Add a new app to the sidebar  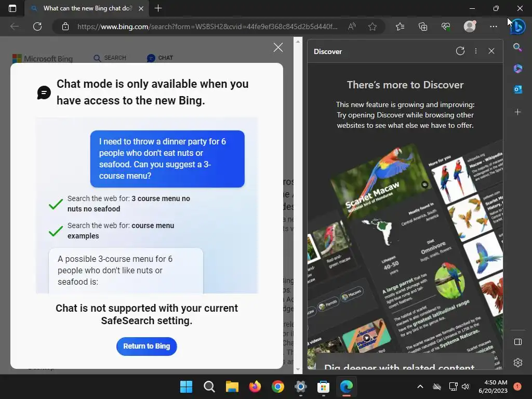tap(517, 112)
